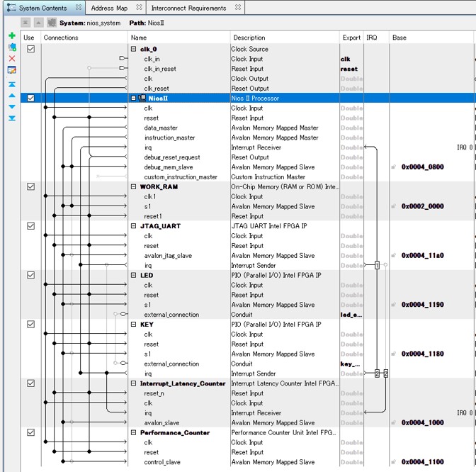
Task: Click lock icon beside base 0x0004_0800
Action: coord(393,167)
